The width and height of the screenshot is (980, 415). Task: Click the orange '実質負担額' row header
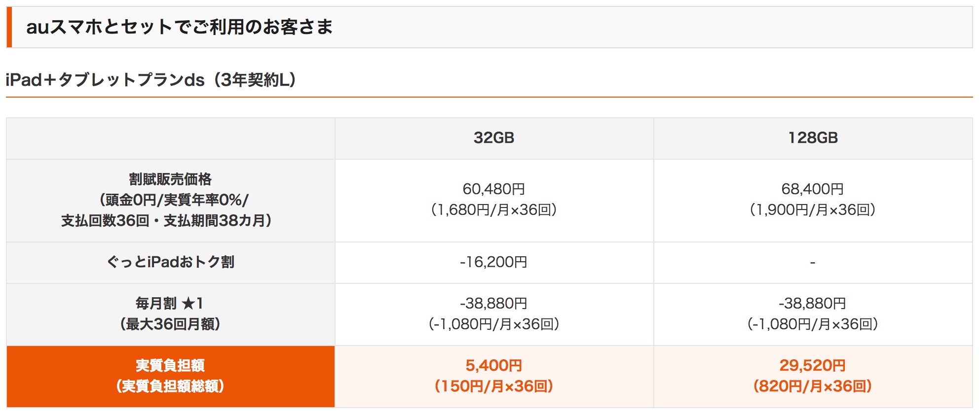(171, 376)
